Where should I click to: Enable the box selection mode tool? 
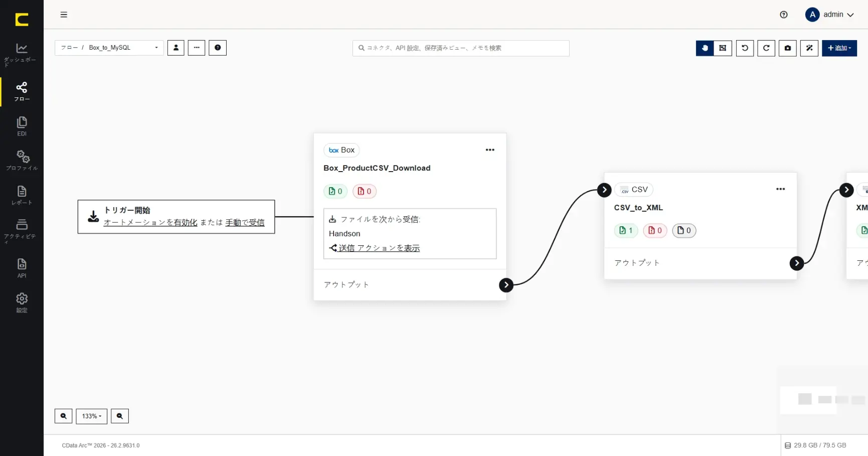tap(723, 48)
